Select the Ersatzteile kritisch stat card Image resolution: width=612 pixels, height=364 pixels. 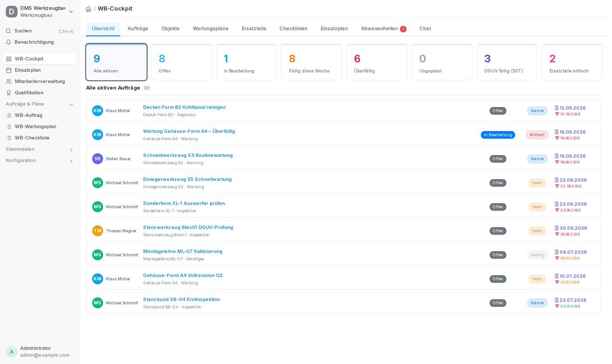pos(572,62)
